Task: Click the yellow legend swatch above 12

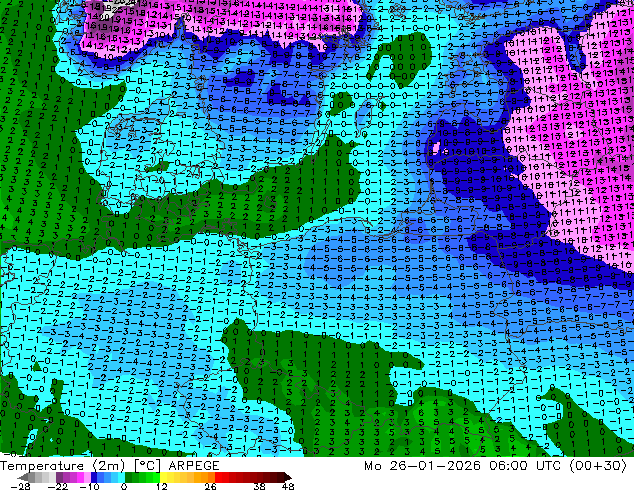Action: click(163, 477)
